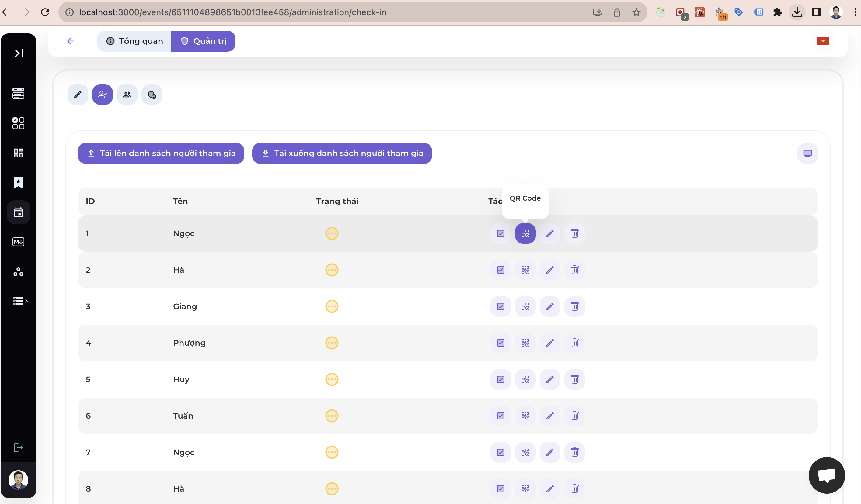
Task: Bookmark this page with star icon
Action: (x=636, y=12)
